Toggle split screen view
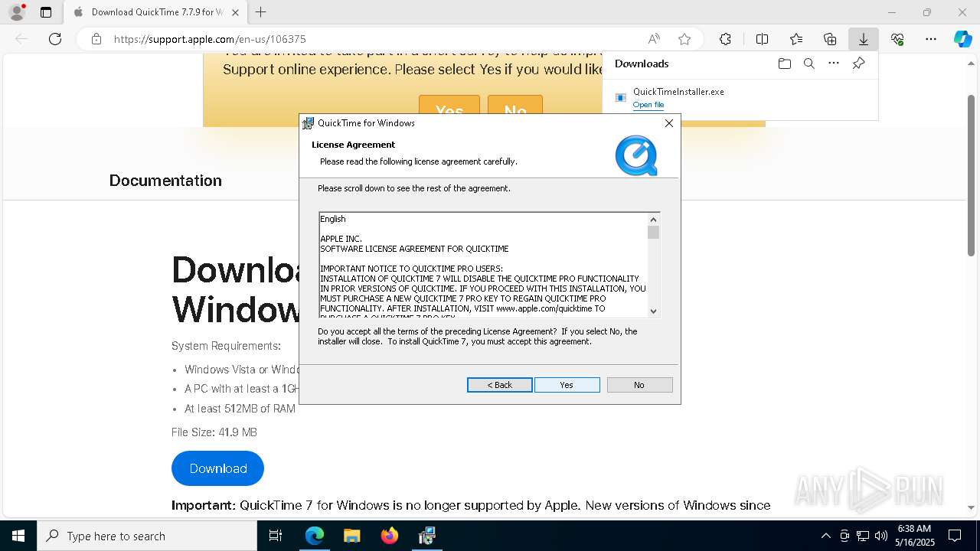Screen dimensions: 980x551 [x=763, y=39]
